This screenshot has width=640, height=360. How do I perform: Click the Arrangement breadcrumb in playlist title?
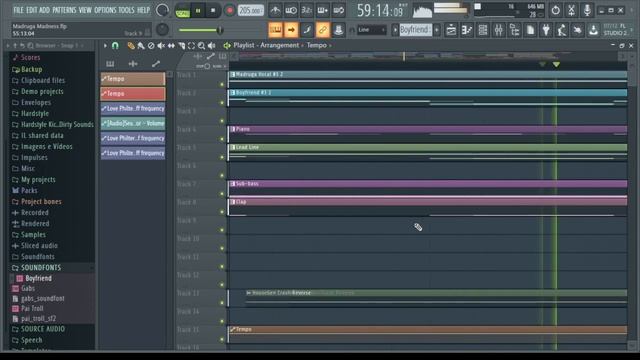(x=280, y=45)
